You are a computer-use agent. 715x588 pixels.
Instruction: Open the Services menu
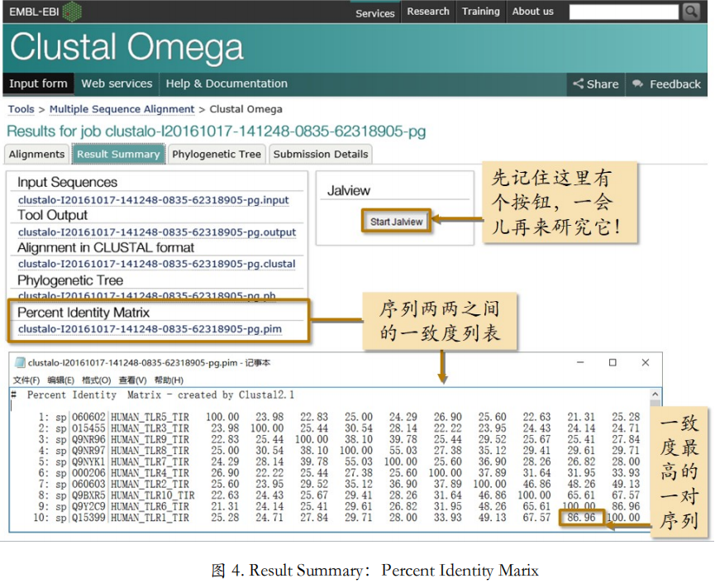click(x=374, y=13)
